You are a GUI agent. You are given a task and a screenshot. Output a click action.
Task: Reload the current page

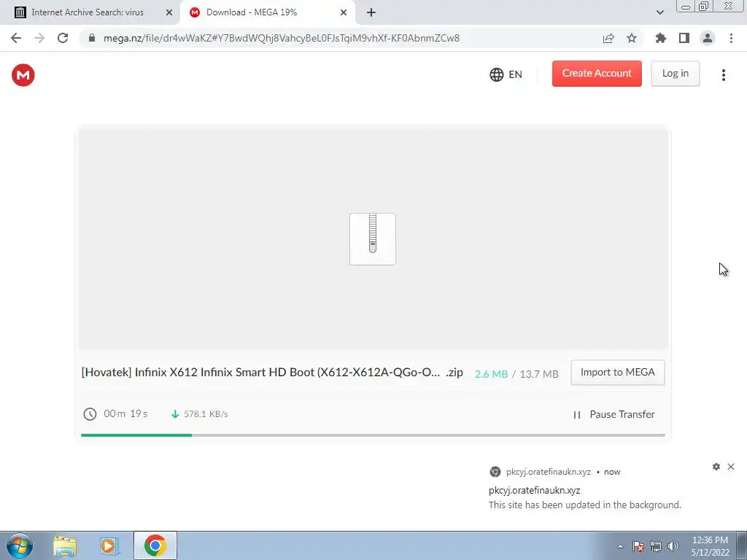(x=63, y=38)
